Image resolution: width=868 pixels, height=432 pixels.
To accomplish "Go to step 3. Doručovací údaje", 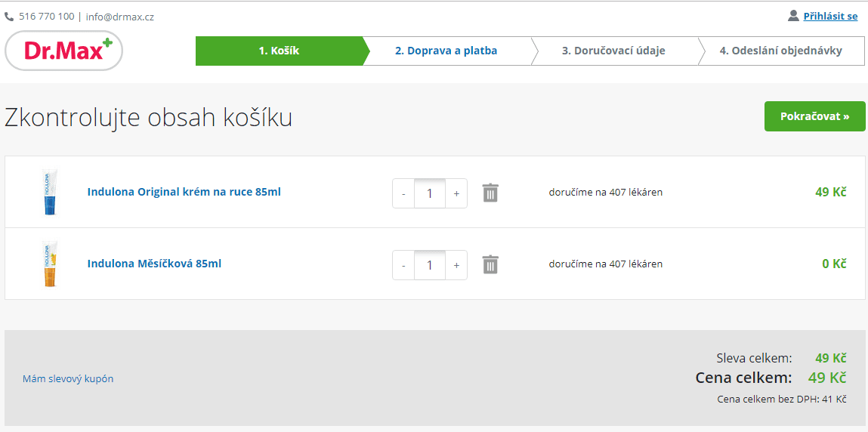I will pyautogui.click(x=613, y=51).
